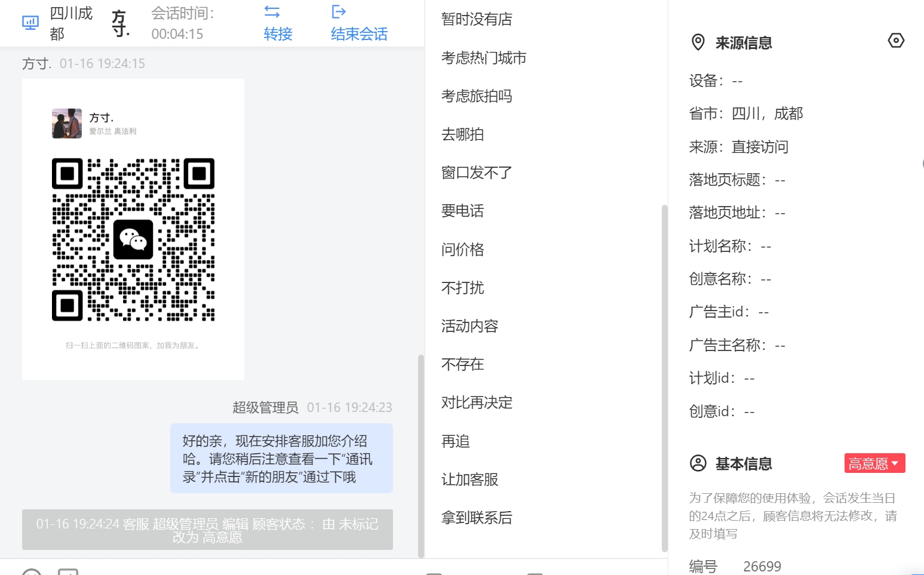
Task: Click the 广告主名称 field row
Action: (737, 345)
